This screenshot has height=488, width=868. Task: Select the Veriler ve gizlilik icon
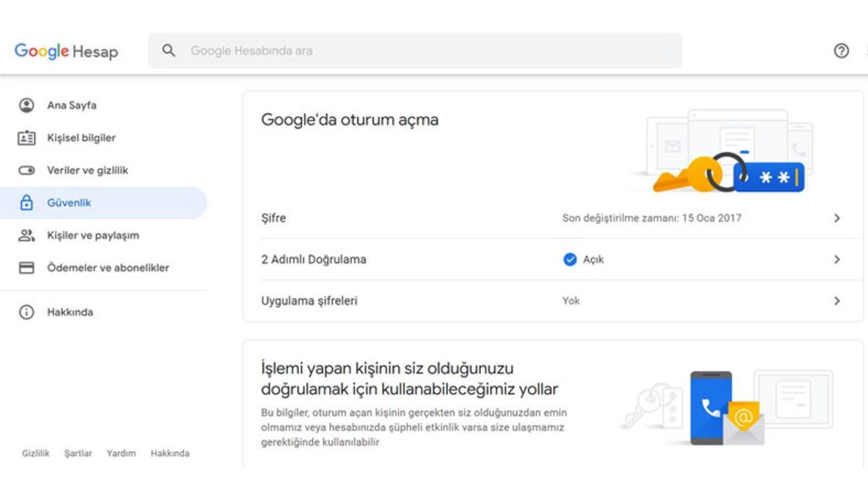point(27,170)
